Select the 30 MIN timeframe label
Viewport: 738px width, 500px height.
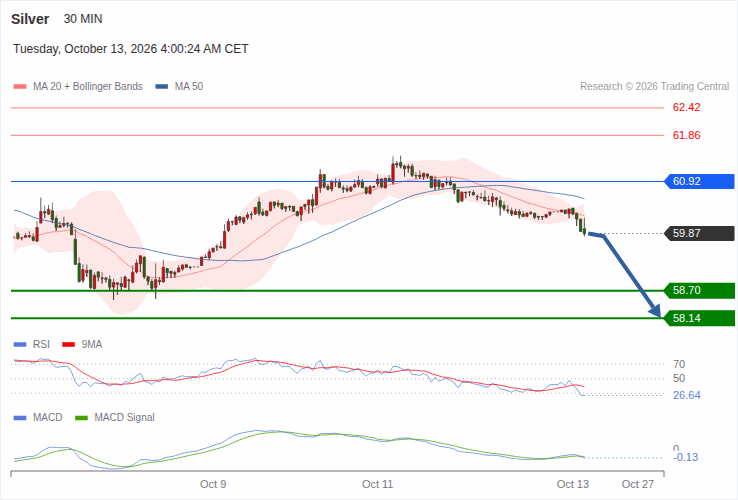[83, 19]
